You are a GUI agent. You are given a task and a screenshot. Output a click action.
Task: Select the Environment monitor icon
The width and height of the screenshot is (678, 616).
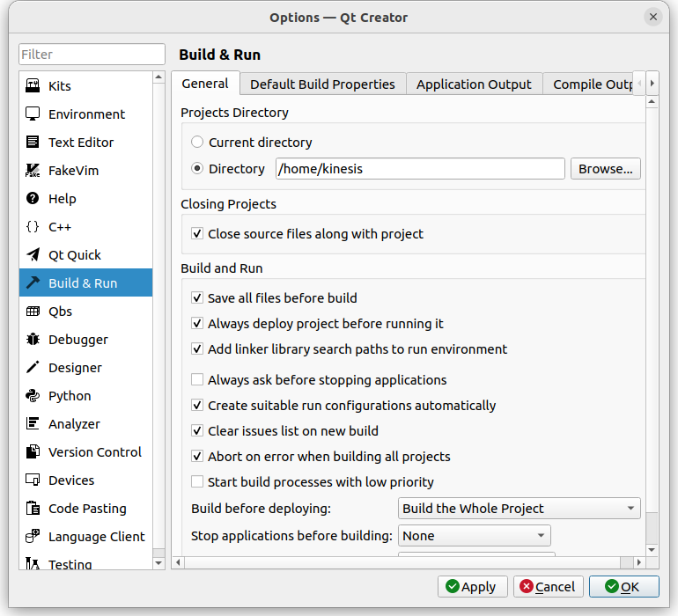click(x=33, y=114)
